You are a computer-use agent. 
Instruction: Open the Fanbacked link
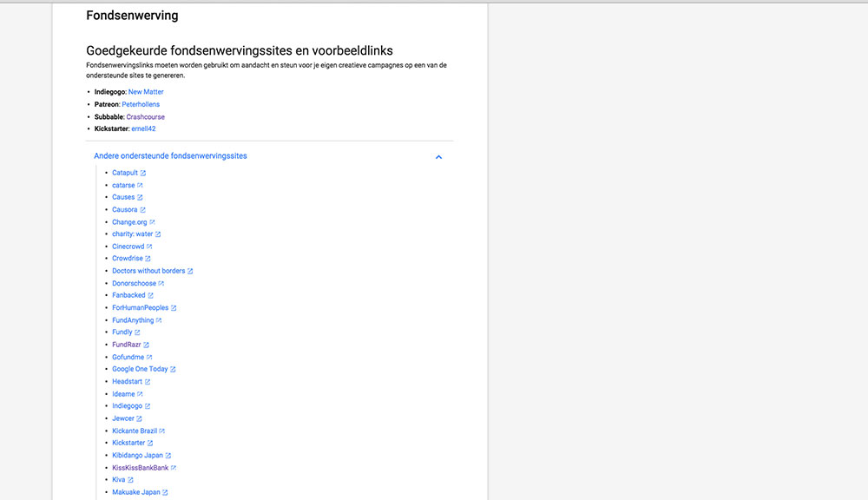(128, 295)
